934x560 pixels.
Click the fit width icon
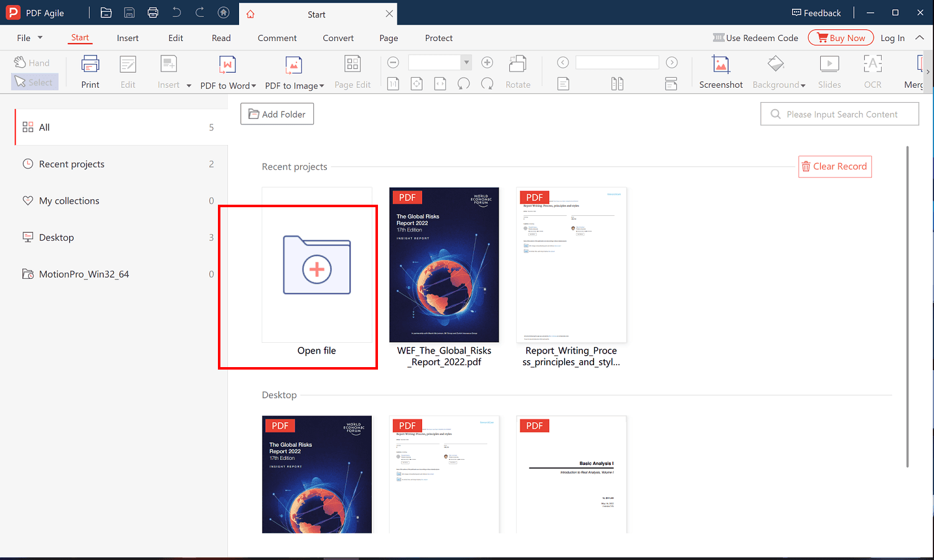click(x=440, y=83)
